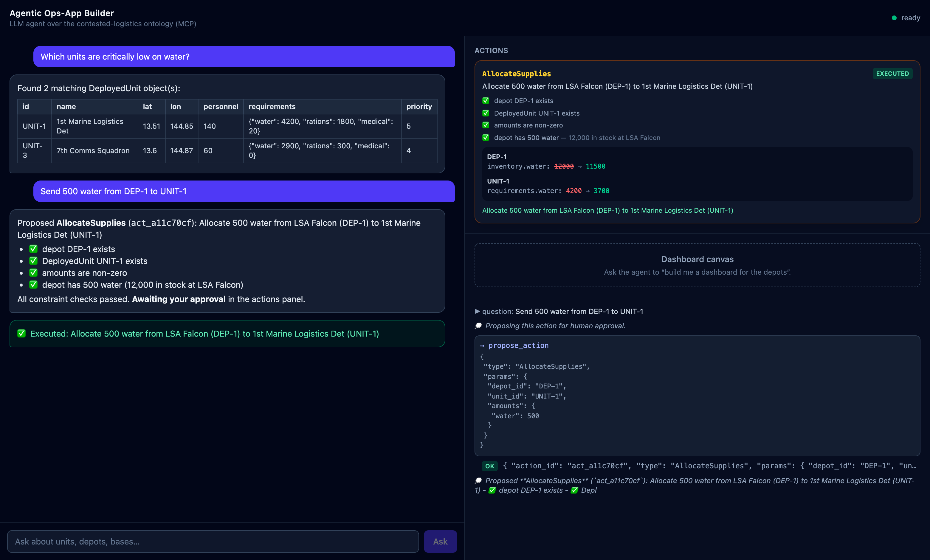Click the 'Which units are critically low on water?' message

[x=244, y=57]
